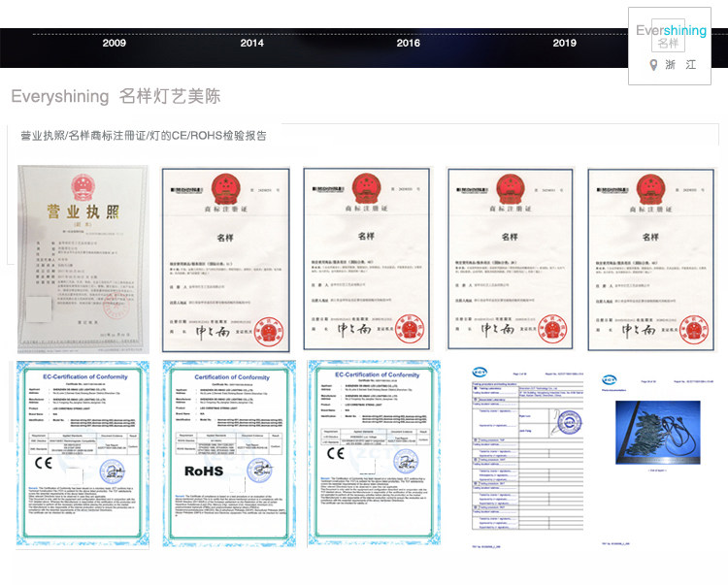The width and height of the screenshot is (728, 585).
Task: Open the fourth 商标注册证 trademark certificate
Action: click(x=651, y=260)
